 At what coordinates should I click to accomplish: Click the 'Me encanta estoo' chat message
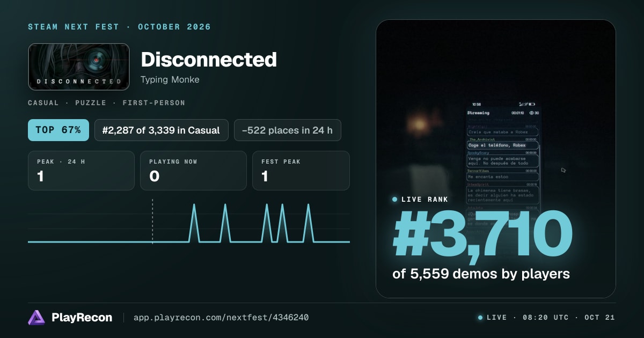pyautogui.click(x=502, y=177)
